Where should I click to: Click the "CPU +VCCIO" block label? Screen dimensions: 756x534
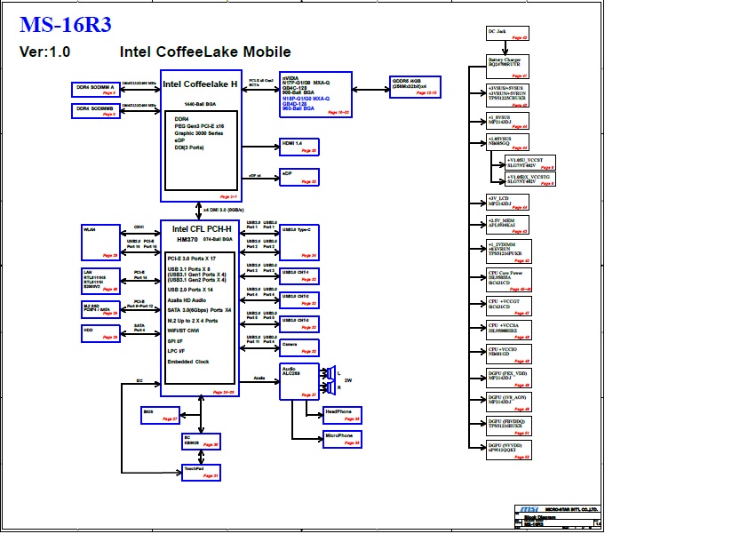(x=503, y=349)
